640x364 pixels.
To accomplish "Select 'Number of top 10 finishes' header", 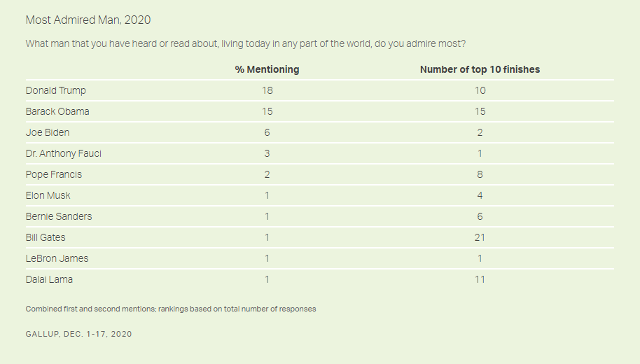I will pos(480,69).
